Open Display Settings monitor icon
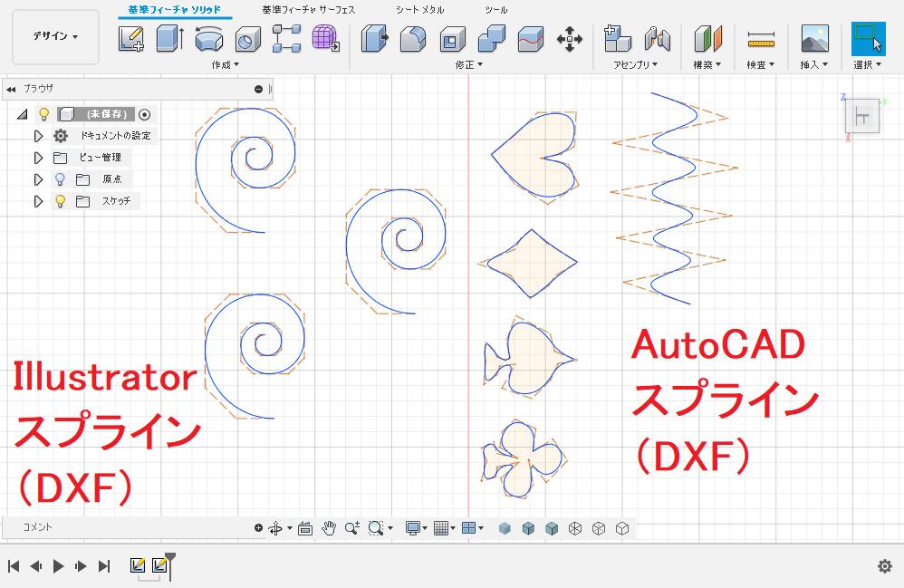 (x=413, y=528)
